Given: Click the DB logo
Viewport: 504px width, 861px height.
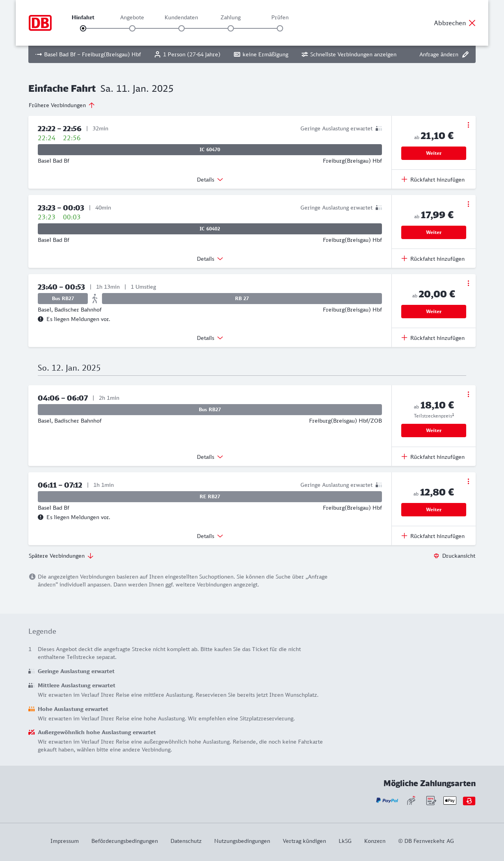Looking at the screenshot, I should 40,23.
